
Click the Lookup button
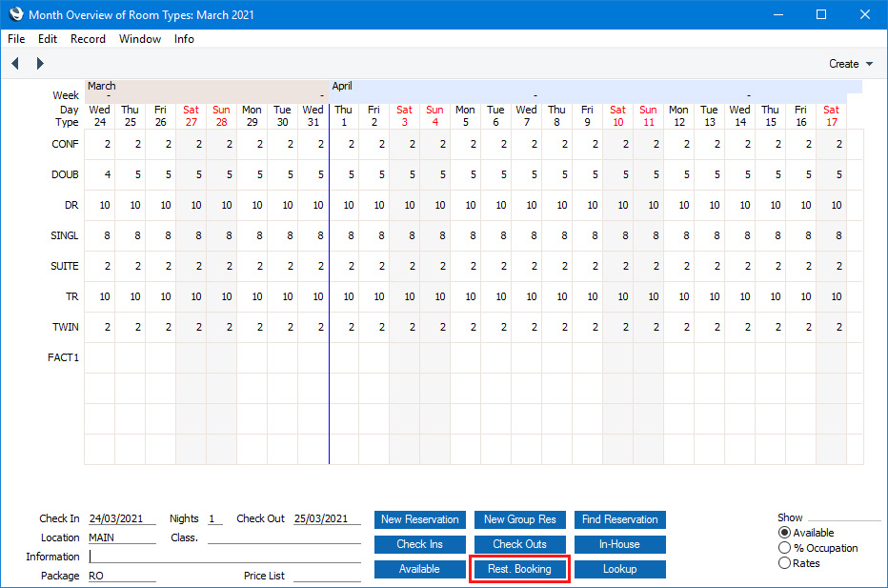620,569
